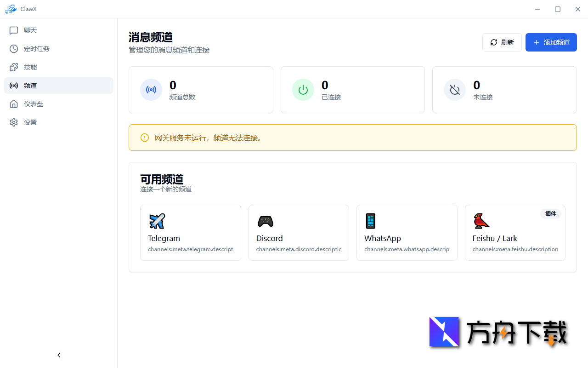The image size is (588, 368).
Task: Select the Telegram paper plane icon
Action: 157,221
